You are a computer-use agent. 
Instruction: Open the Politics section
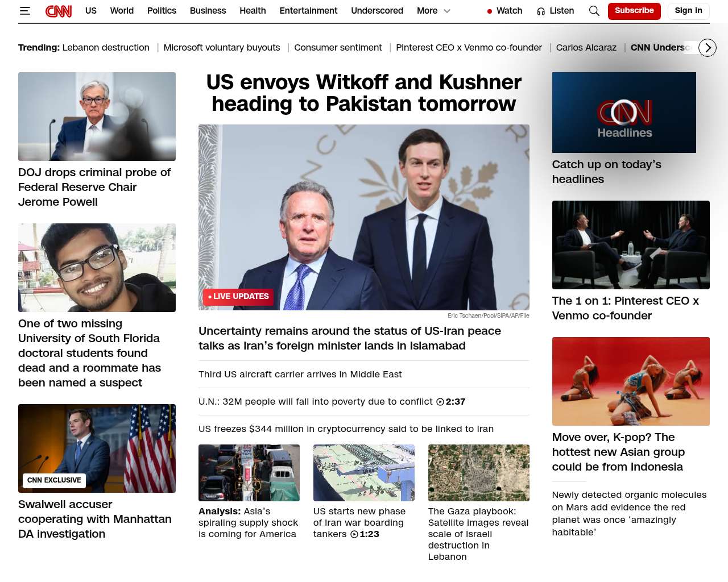tap(162, 11)
